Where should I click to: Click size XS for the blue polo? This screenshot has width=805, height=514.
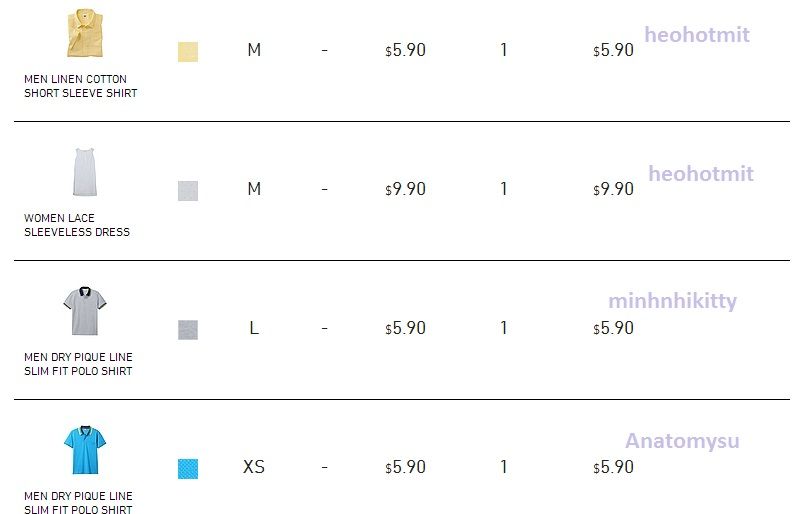click(x=254, y=467)
